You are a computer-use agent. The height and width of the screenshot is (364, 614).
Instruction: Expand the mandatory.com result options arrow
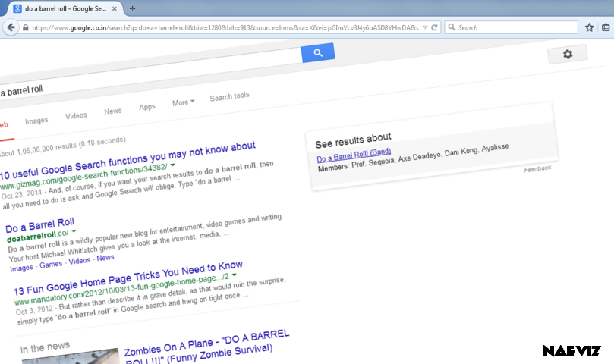(x=234, y=275)
